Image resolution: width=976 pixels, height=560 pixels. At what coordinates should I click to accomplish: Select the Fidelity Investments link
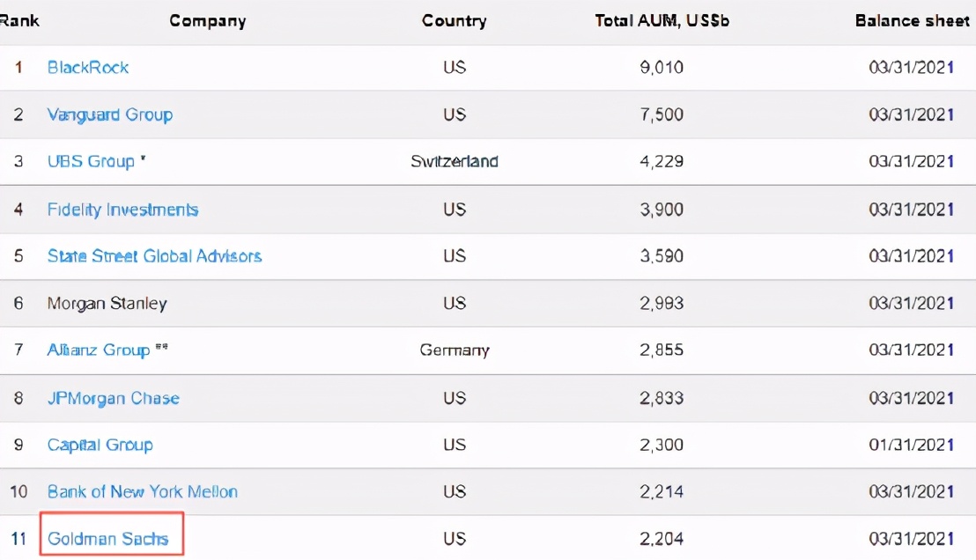coord(122,210)
